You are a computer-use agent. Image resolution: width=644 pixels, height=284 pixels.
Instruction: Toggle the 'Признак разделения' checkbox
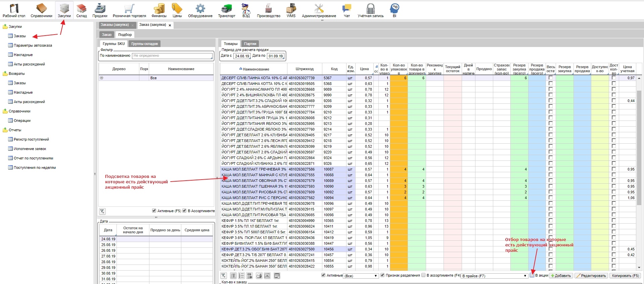pyautogui.click(x=382, y=275)
